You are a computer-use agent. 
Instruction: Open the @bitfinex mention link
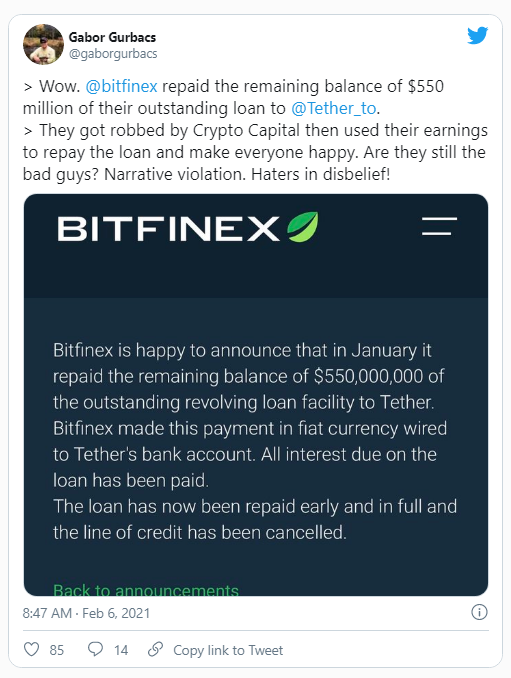pos(121,86)
